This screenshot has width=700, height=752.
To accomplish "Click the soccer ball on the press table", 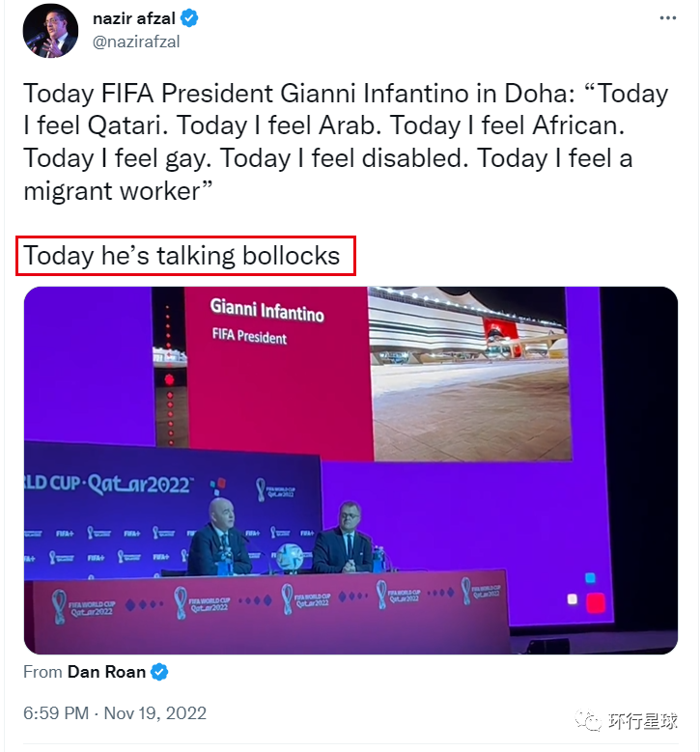I will pos(290,558).
